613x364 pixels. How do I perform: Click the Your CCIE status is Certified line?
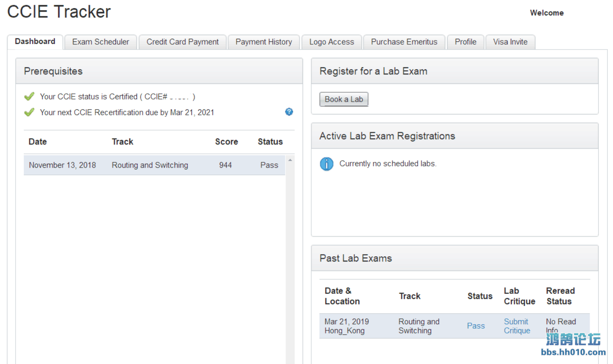tap(117, 96)
